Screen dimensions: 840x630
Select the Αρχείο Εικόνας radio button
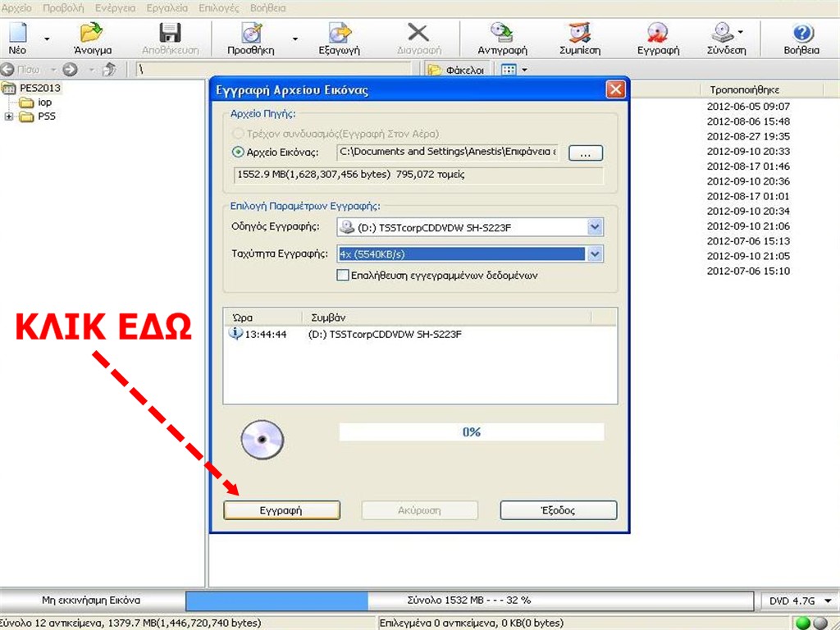[239, 152]
